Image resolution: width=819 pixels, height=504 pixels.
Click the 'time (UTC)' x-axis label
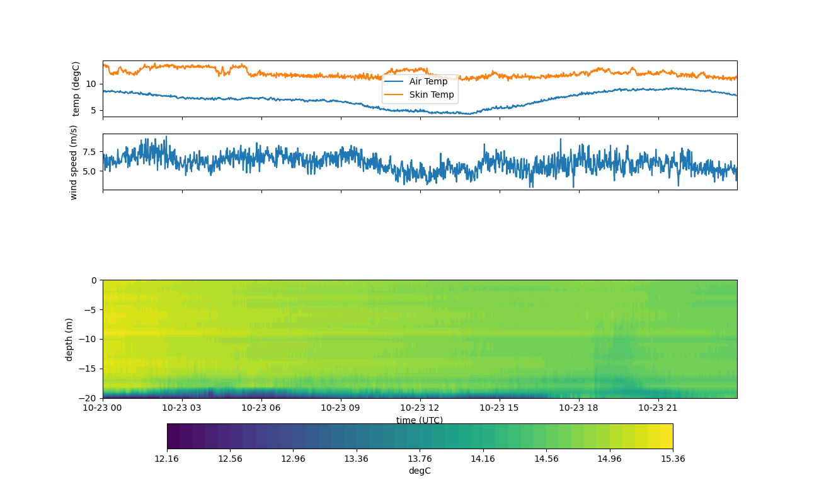tap(420, 420)
